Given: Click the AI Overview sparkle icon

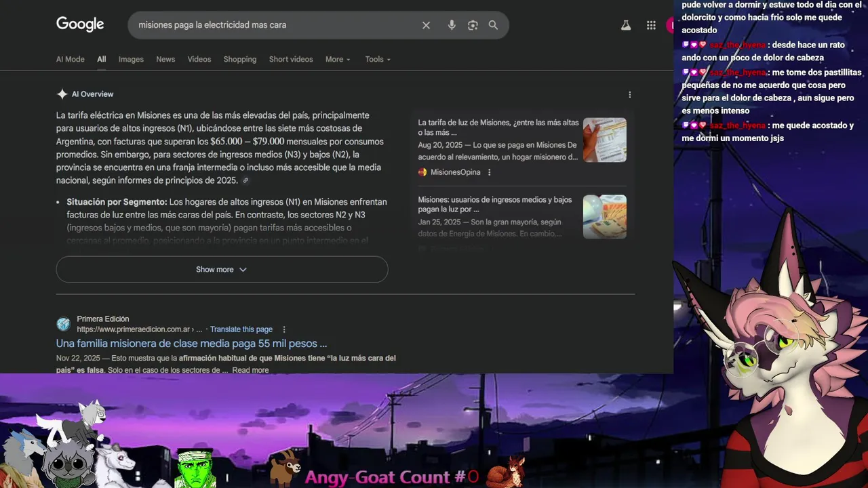Looking at the screenshot, I should coord(62,94).
